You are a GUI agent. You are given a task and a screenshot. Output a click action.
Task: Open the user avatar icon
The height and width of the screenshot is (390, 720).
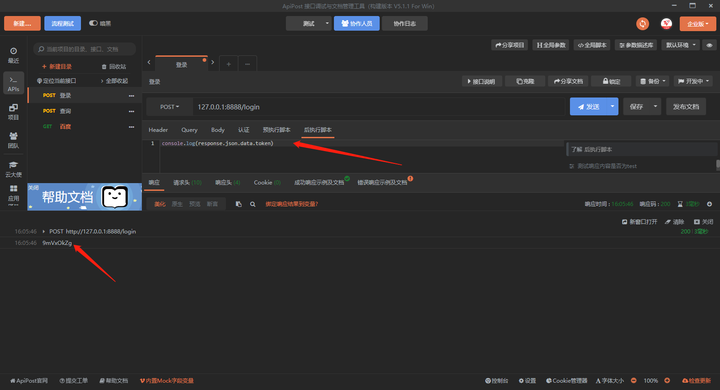coord(666,23)
